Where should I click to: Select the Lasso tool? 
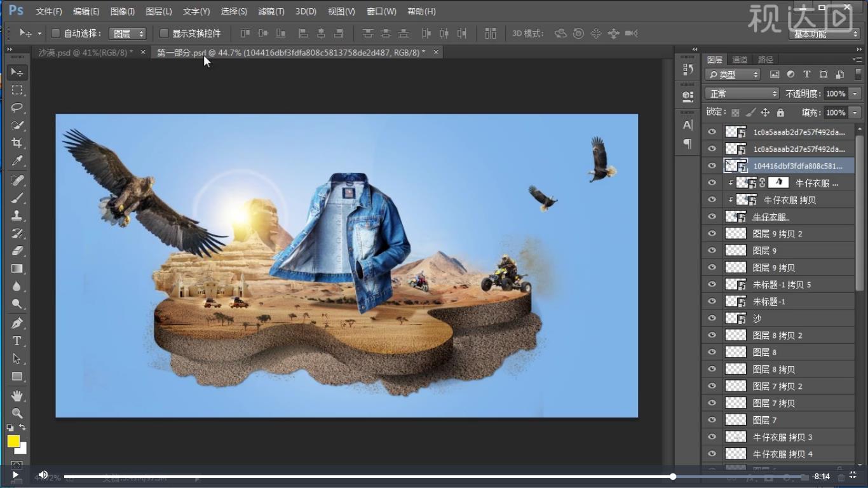[x=17, y=107]
